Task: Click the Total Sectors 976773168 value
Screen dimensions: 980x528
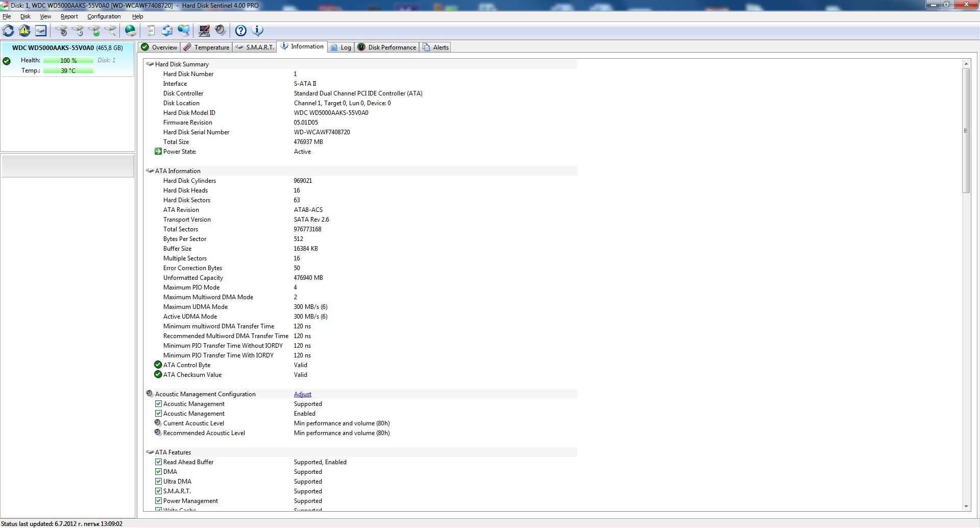Action: 307,229
